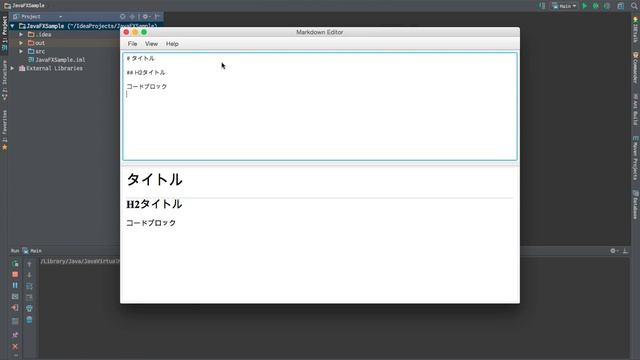Run Main with coverage icon
The image size is (640, 360).
[607, 6]
